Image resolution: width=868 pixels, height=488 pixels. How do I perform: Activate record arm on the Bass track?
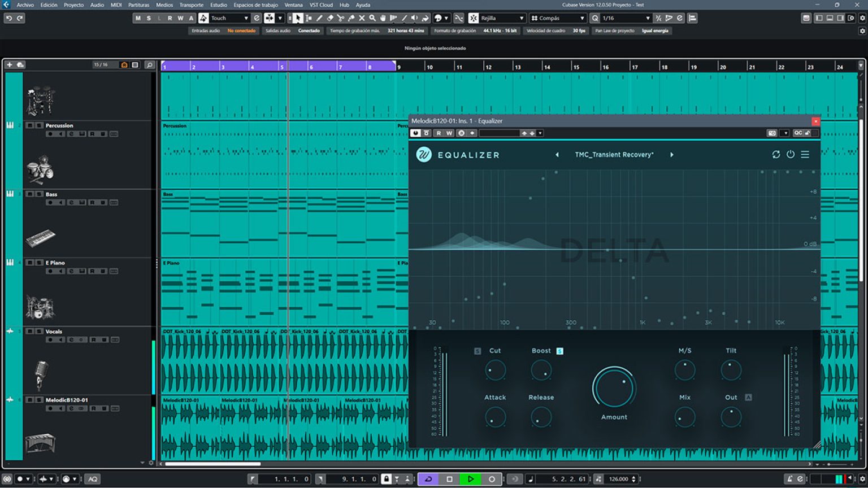click(x=50, y=202)
